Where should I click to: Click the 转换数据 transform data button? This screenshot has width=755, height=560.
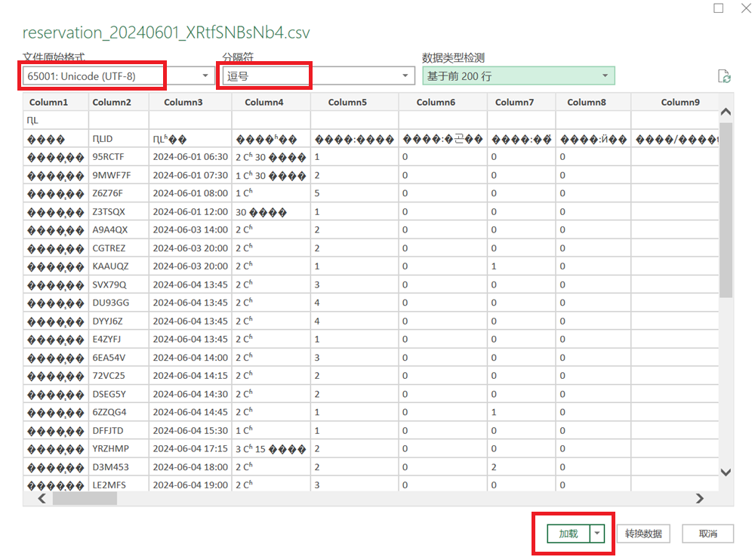coord(643,534)
